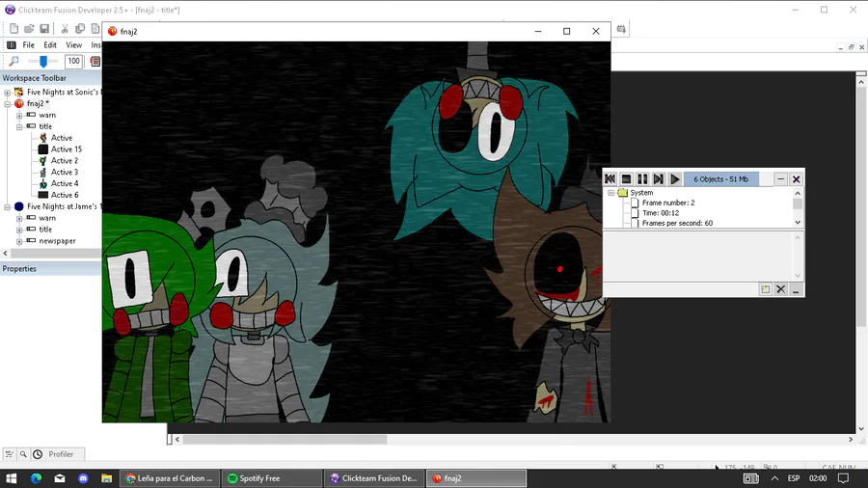This screenshot has width=868, height=488.
Task: Expand Five Nights at Sonic's project node
Action: 7,93
